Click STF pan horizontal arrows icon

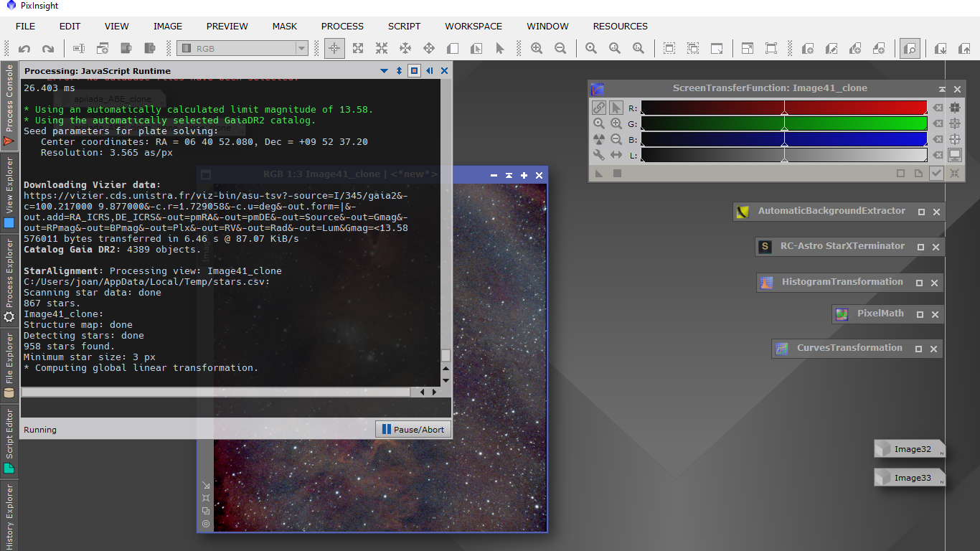click(x=616, y=155)
